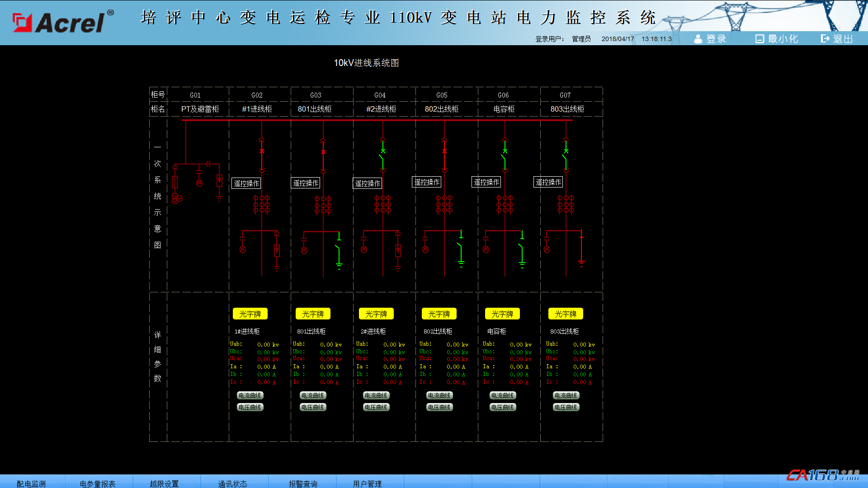Toggle the red breaker in G03 801出线柜

tap(323, 152)
